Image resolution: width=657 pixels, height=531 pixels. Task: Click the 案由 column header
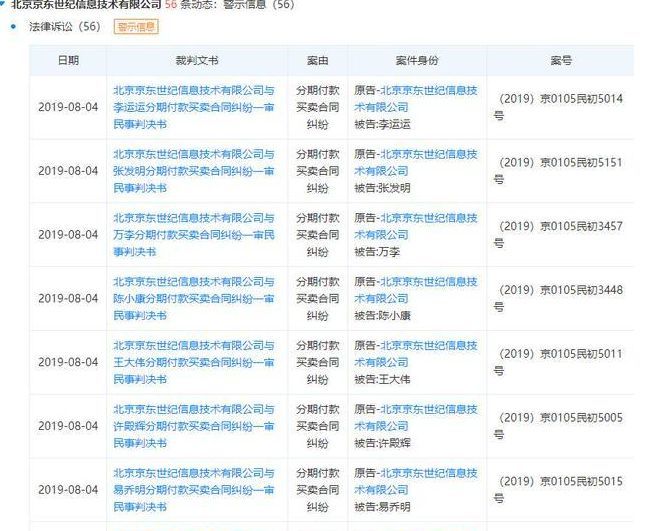click(x=317, y=60)
